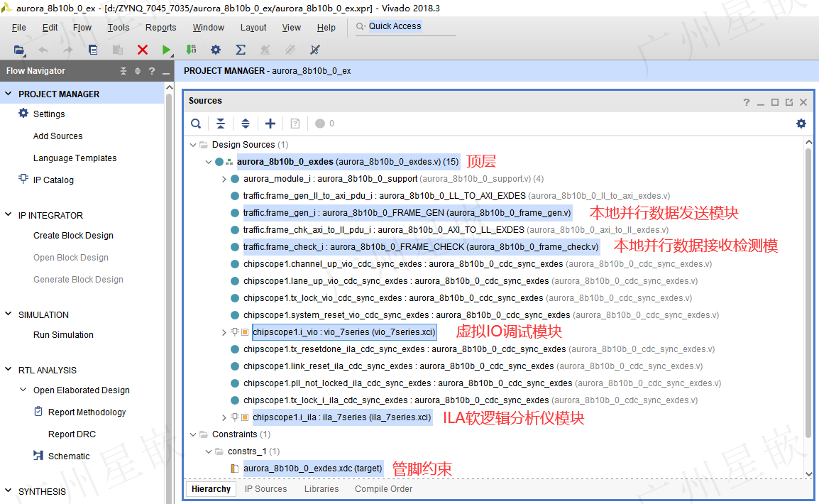The height and width of the screenshot is (504, 819).
Task: Click the Undo arrow in toolbar
Action: click(43, 50)
